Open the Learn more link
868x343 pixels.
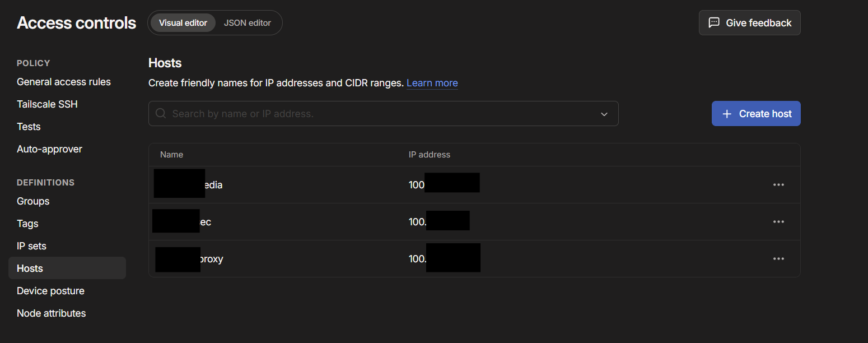[432, 83]
